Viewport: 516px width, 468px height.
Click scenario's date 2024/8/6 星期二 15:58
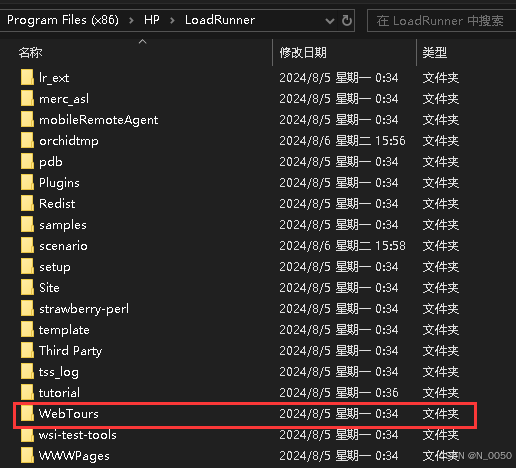point(342,246)
